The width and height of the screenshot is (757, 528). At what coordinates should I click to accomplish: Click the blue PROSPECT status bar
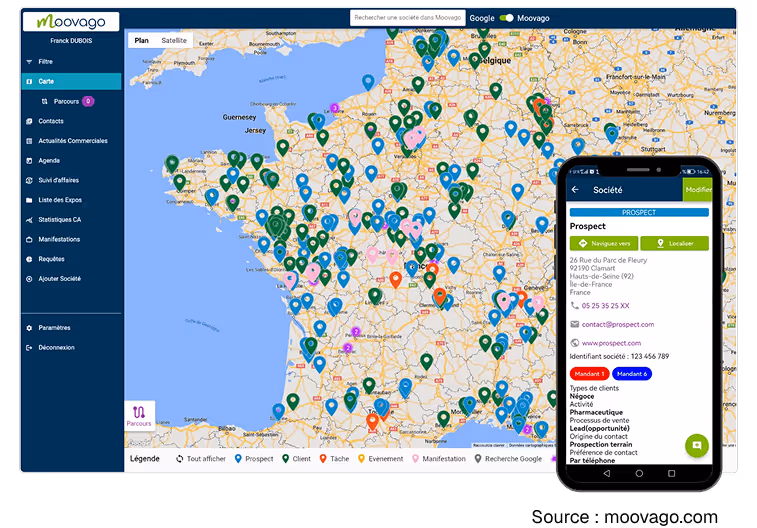pyautogui.click(x=639, y=212)
